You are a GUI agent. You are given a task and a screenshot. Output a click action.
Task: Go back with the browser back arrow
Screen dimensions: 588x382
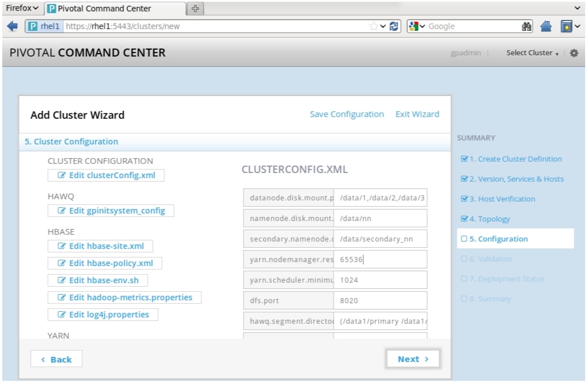(13, 26)
